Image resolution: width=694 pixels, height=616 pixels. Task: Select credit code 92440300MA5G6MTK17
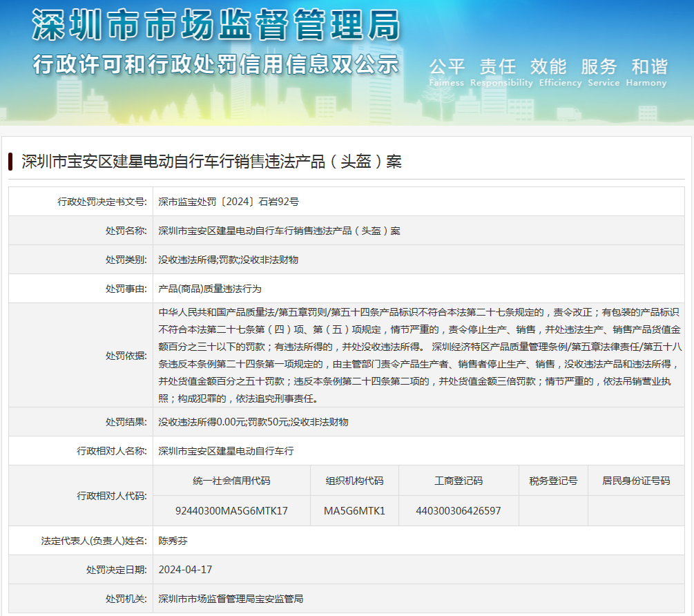(x=231, y=510)
